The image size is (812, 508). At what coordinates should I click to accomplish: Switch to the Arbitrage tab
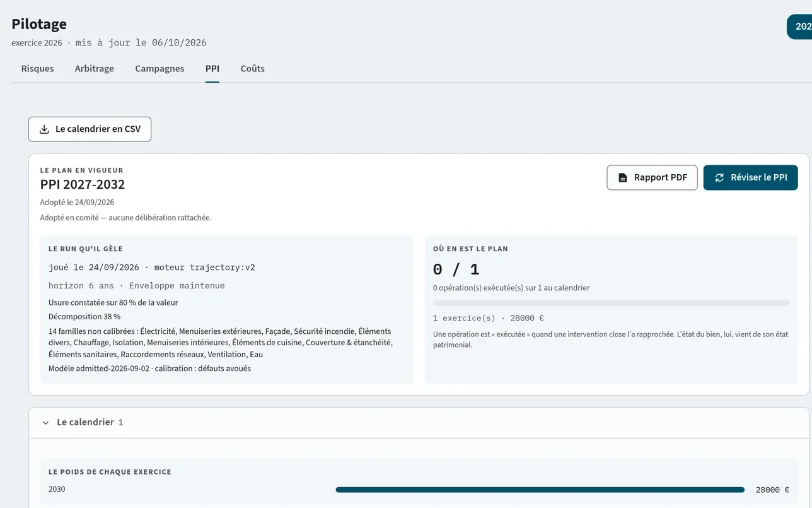point(95,69)
